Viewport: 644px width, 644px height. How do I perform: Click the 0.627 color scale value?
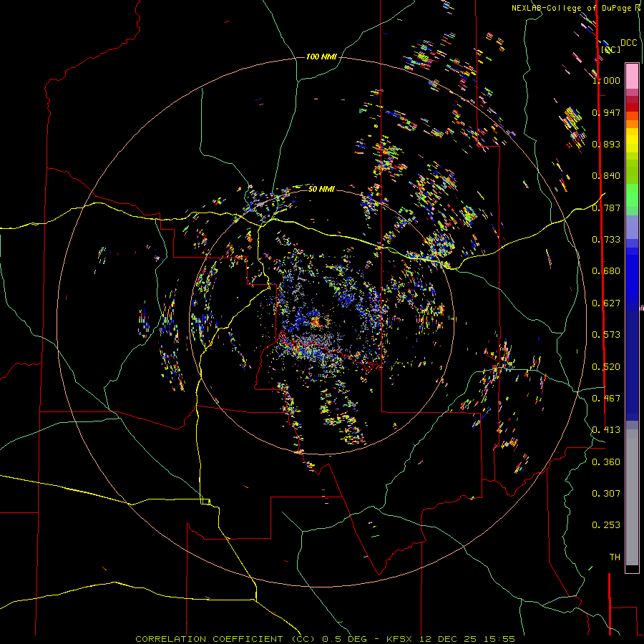tap(606, 303)
